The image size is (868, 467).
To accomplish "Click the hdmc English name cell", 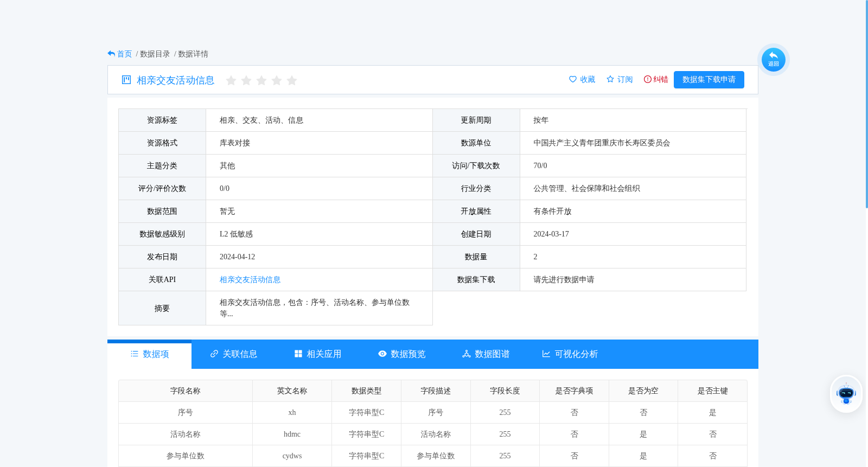I will (x=292, y=434).
